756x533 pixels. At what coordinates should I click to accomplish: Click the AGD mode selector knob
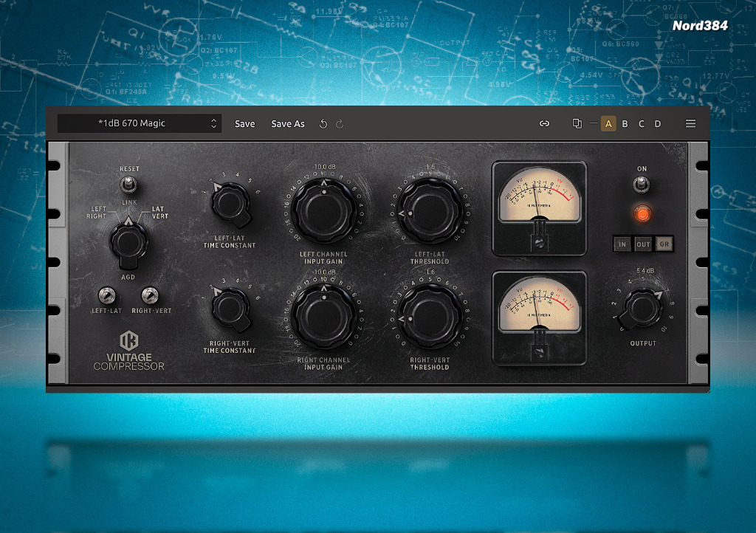[x=128, y=243]
